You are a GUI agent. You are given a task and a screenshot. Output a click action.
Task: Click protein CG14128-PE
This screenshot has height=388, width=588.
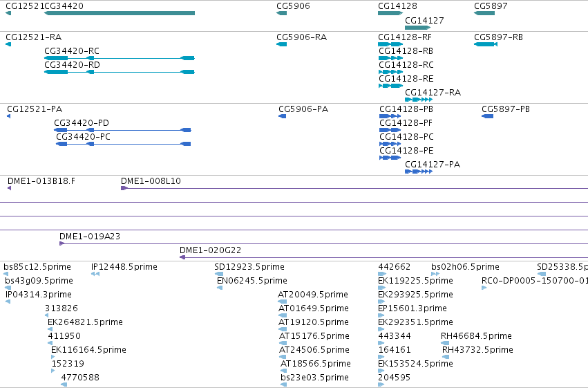pos(390,158)
